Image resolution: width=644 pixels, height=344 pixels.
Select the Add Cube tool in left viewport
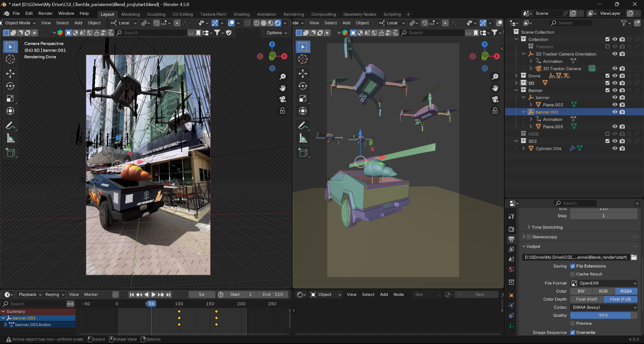(x=10, y=153)
